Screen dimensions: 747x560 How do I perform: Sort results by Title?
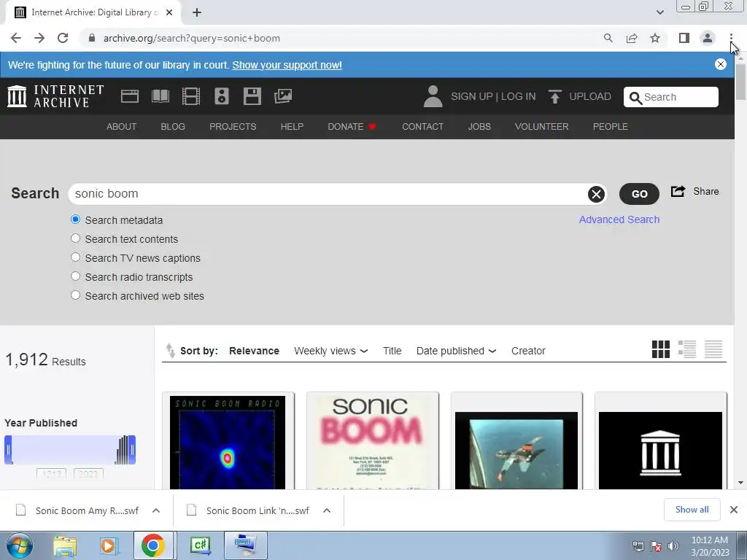pyautogui.click(x=392, y=351)
